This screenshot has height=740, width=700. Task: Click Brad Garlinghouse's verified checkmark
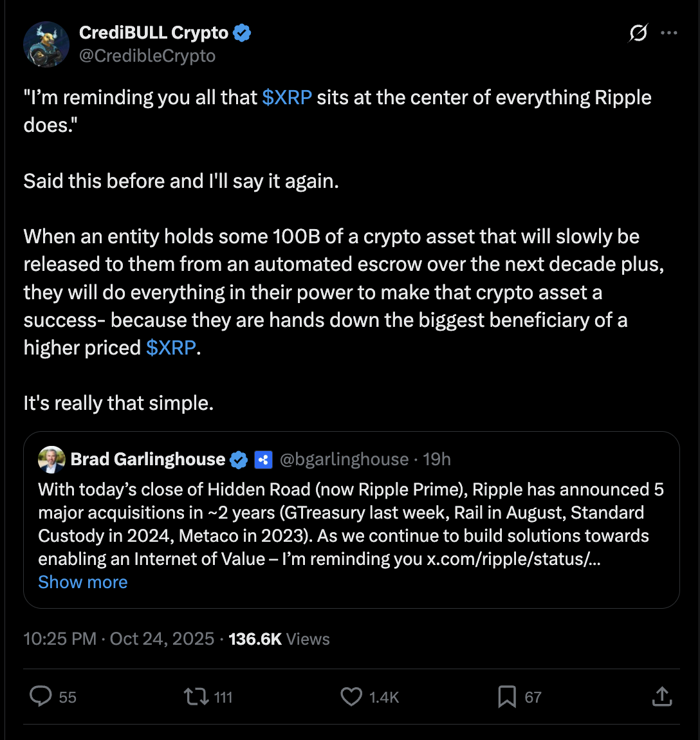point(239,459)
